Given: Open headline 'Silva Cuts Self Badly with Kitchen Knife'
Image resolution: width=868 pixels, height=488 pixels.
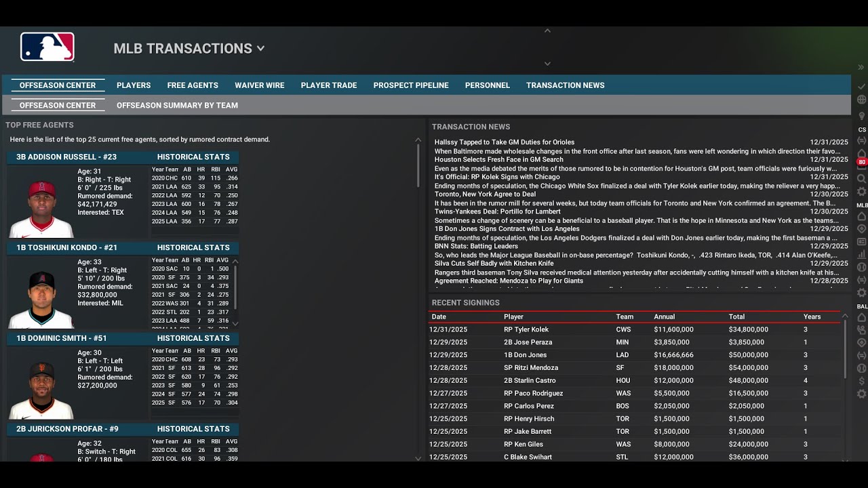Looking at the screenshot, I should tap(494, 264).
